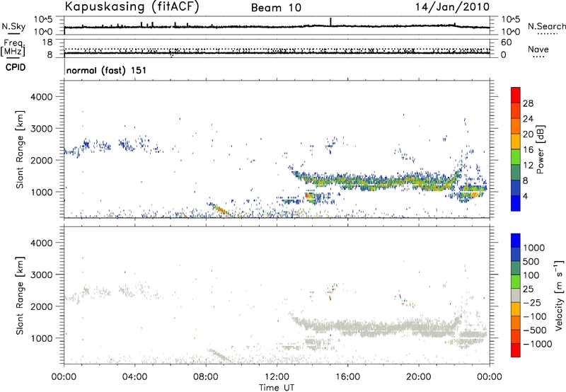The height and width of the screenshot is (392, 566).
Task: Click the "500" label on velocity color bar
Action: coord(531,262)
